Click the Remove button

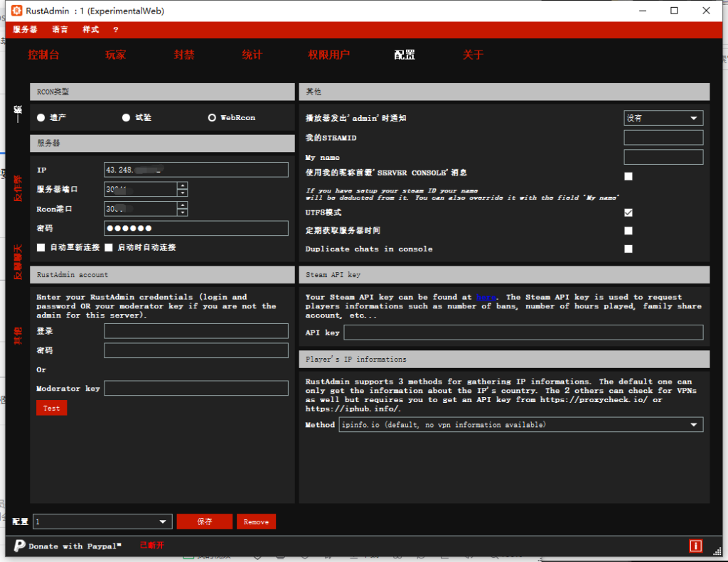[x=256, y=522]
